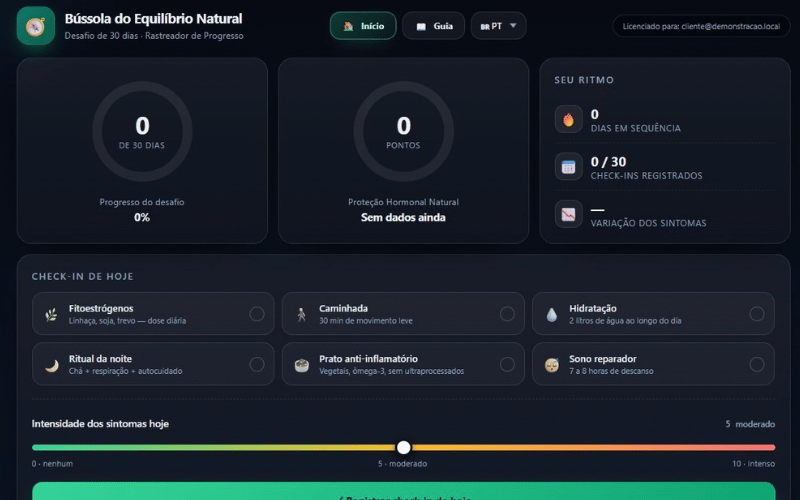This screenshot has height=500, width=800.
Task: Click the flame streak icon
Action: [x=568, y=119]
